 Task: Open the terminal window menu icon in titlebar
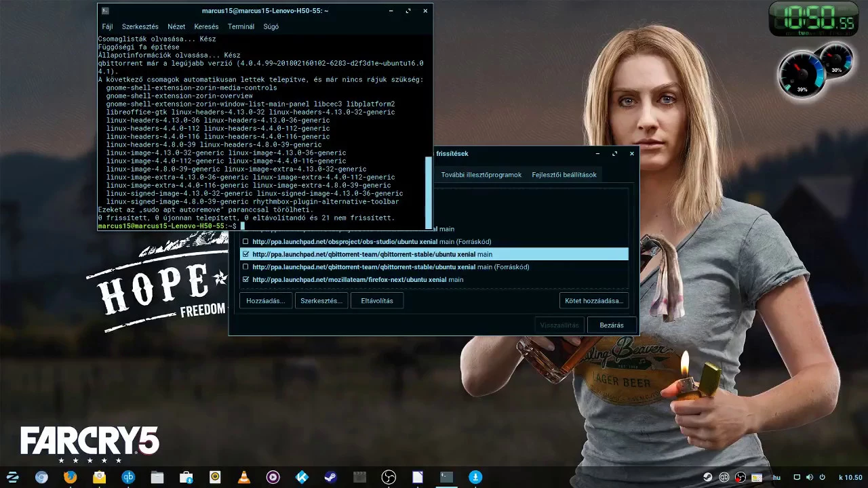104,11
